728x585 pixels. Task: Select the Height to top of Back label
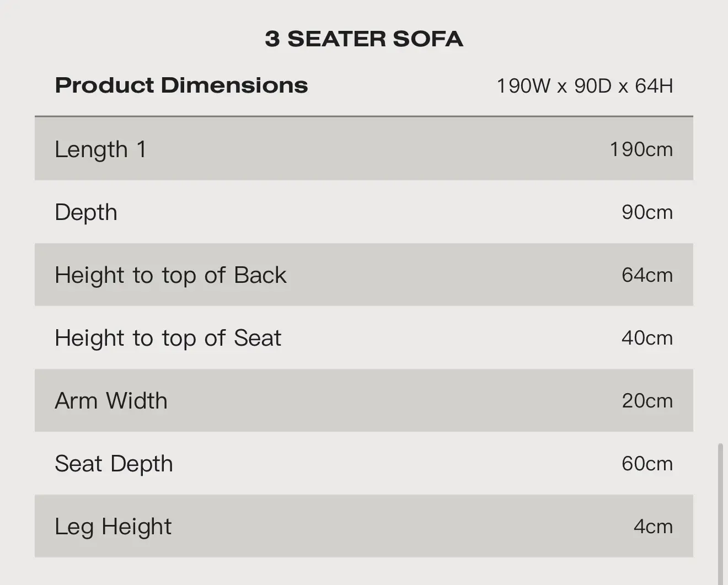tap(170, 275)
